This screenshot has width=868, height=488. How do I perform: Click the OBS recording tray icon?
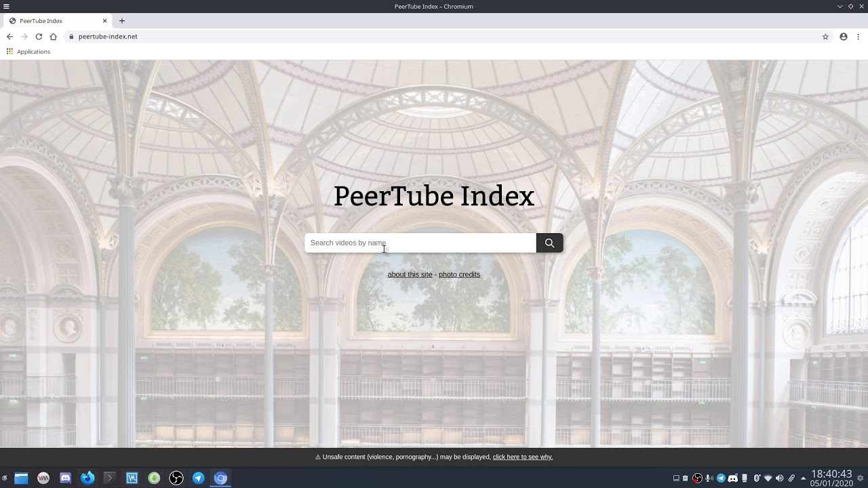[697, 479]
